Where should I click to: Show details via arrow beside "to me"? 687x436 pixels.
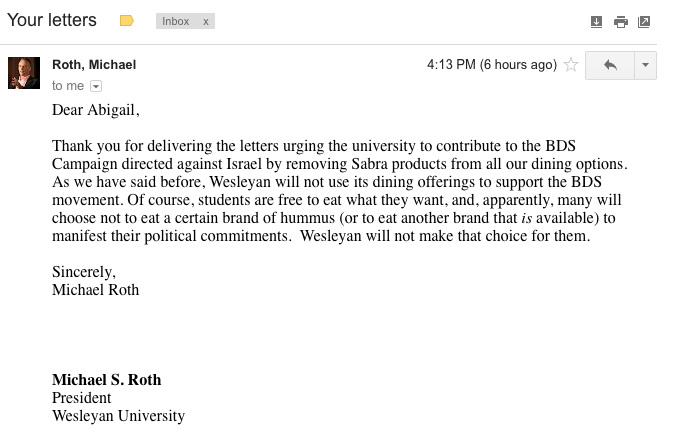click(x=96, y=86)
